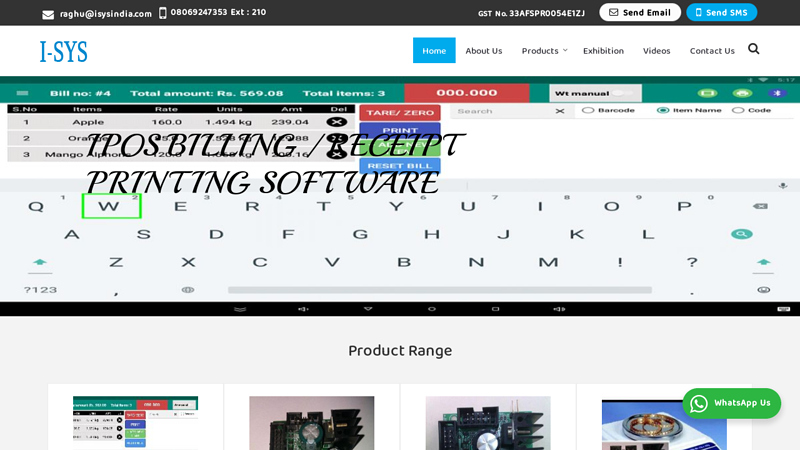Click the WhatsApp Us button
Viewport: 800px width, 450px height.
(x=732, y=403)
